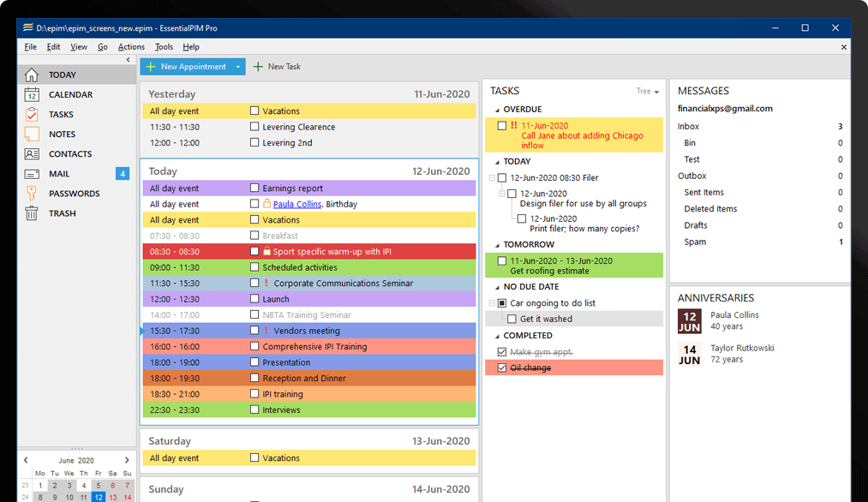Collapse the OVERDUE task group
Screen dimensions: 868x502
(496, 110)
